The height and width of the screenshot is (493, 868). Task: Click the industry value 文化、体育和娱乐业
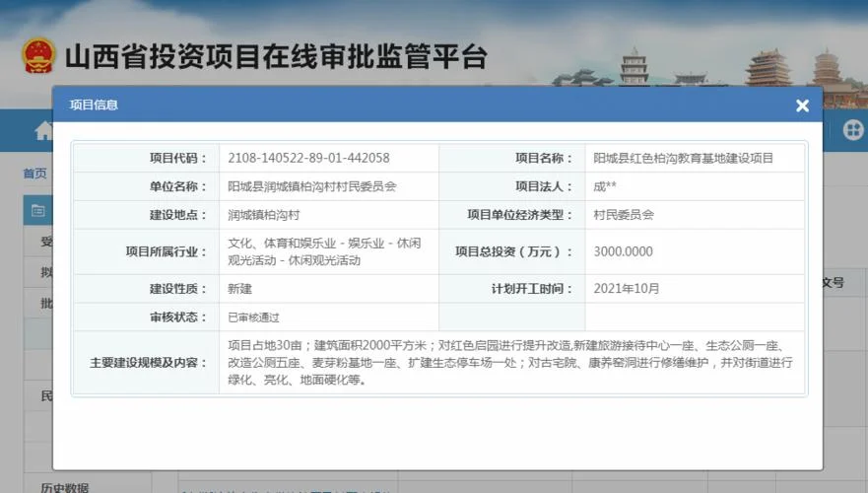point(324,251)
